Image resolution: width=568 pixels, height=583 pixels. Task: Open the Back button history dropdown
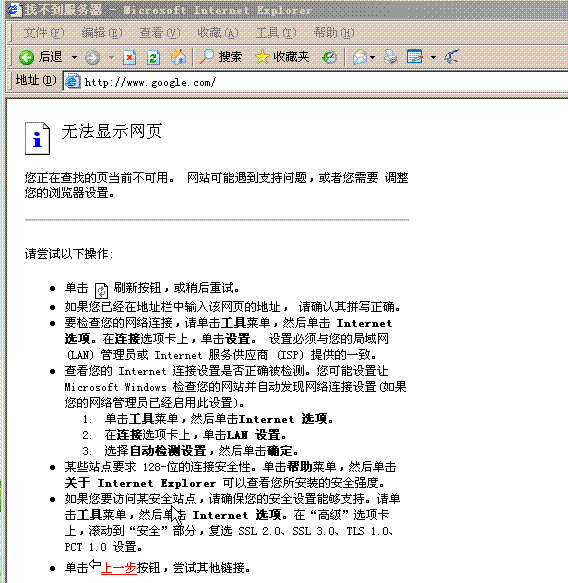74,57
